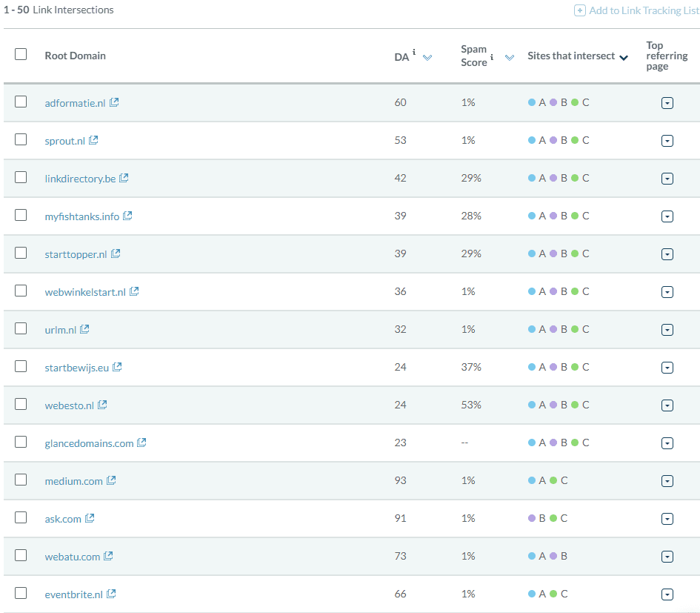The height and width of the screenshot is (613, 700).
Task: Open the webesto.nl domain link
Action: 69,405
